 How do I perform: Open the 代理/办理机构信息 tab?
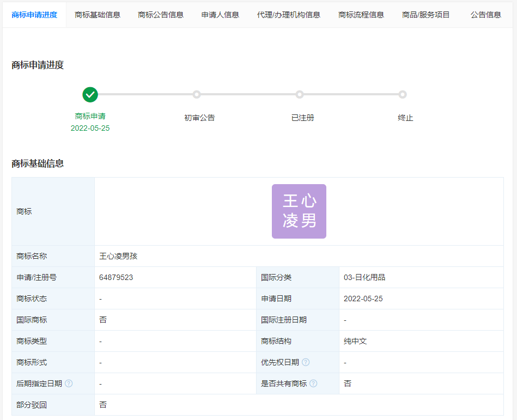(289, 15)
